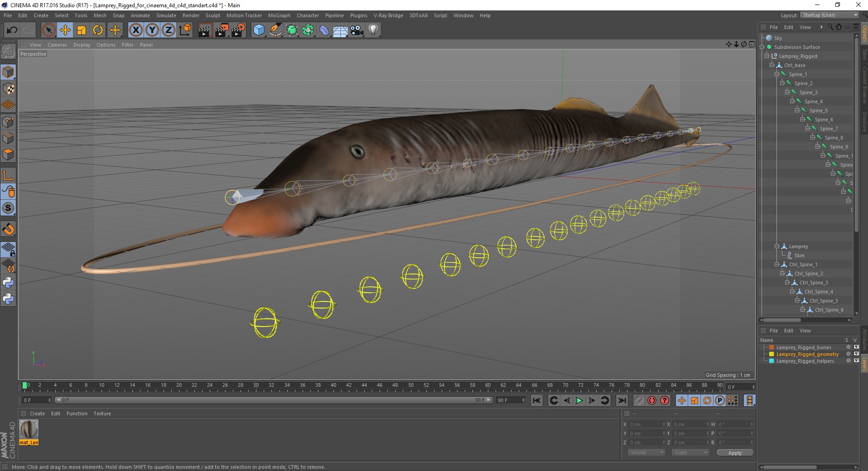Toggle Z axis lock

[169, 30]
